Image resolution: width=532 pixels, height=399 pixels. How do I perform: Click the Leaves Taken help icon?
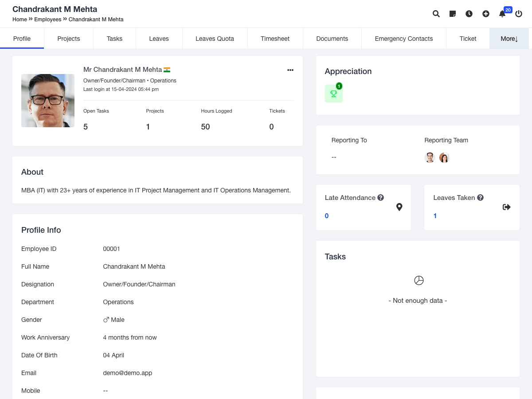[x=480, y=198]
